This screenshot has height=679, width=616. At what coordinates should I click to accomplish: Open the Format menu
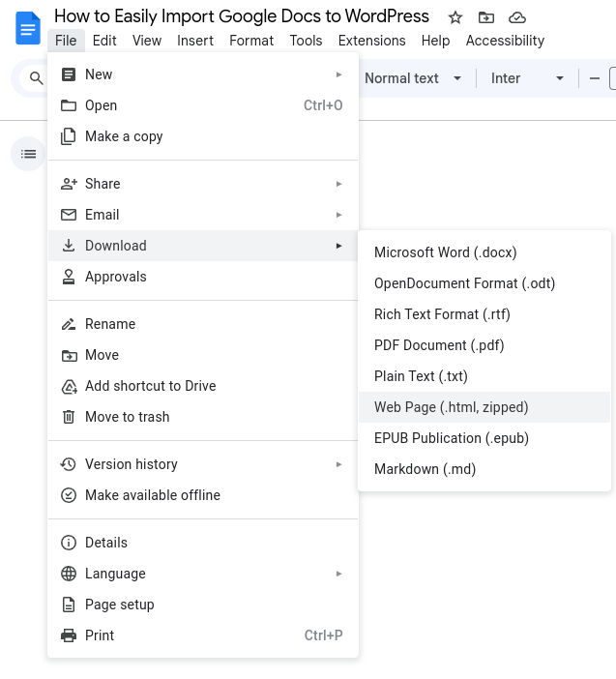click(251, 41)
